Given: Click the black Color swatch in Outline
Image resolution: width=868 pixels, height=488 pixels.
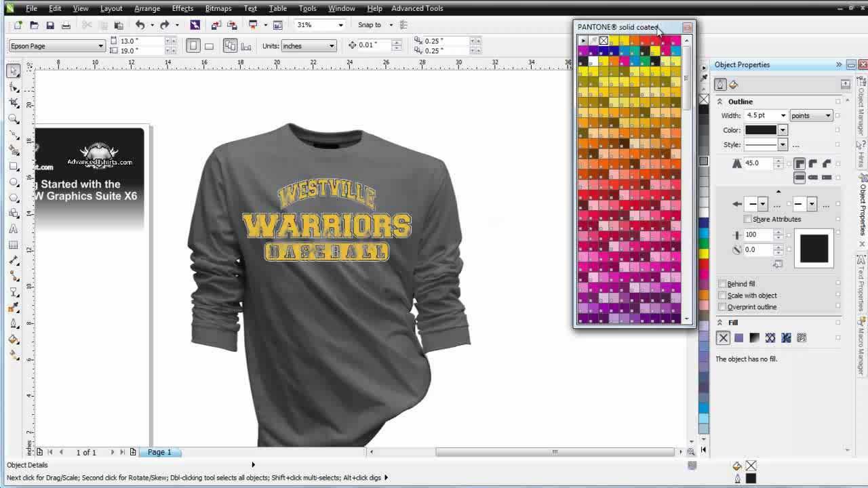Looking at the screenshot, I should click(x=761, y=130).
